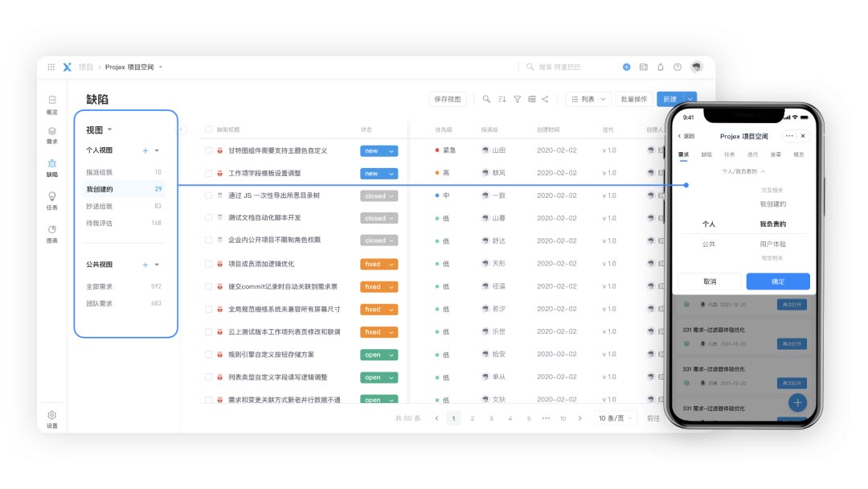Select 指派给我 view

tap(124, 172)
